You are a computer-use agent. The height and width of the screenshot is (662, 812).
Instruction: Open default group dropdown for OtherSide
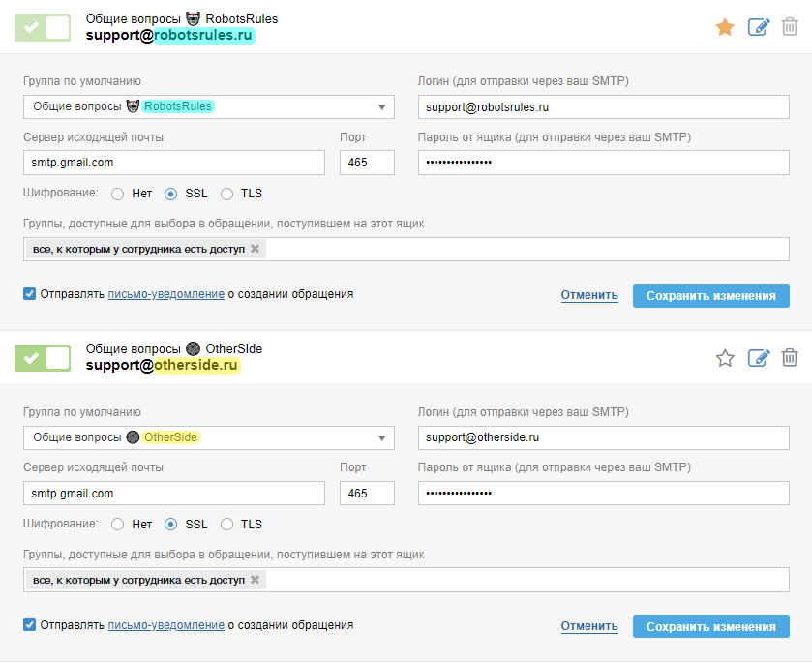[208, 437]
